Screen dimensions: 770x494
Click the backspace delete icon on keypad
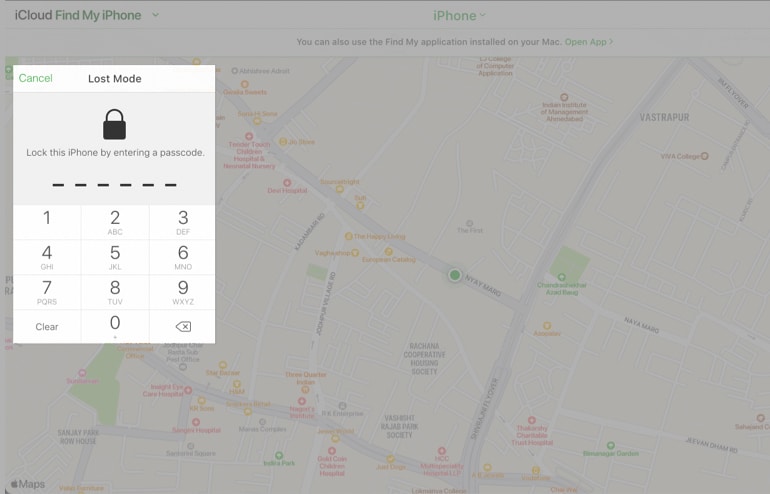pos(183,327)
